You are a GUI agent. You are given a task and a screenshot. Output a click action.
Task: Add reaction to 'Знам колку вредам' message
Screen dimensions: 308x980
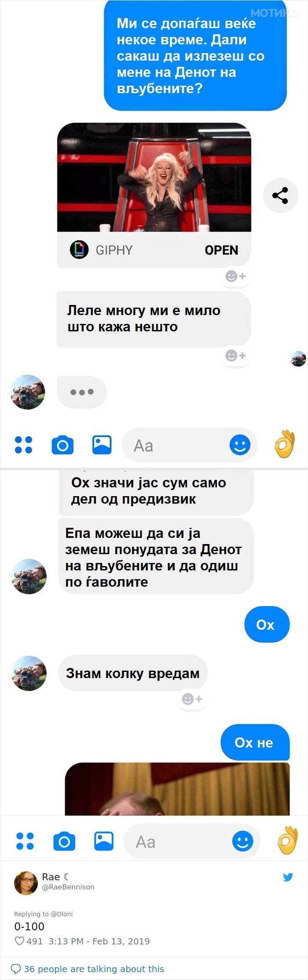192,699
